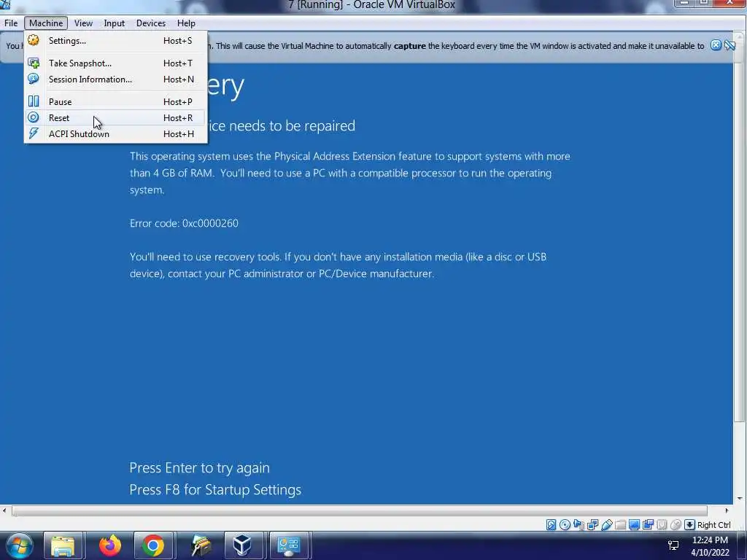This screenshot has width=747, height=560.
Task: Click the mouse integration status icon
Action: [676, 525]
